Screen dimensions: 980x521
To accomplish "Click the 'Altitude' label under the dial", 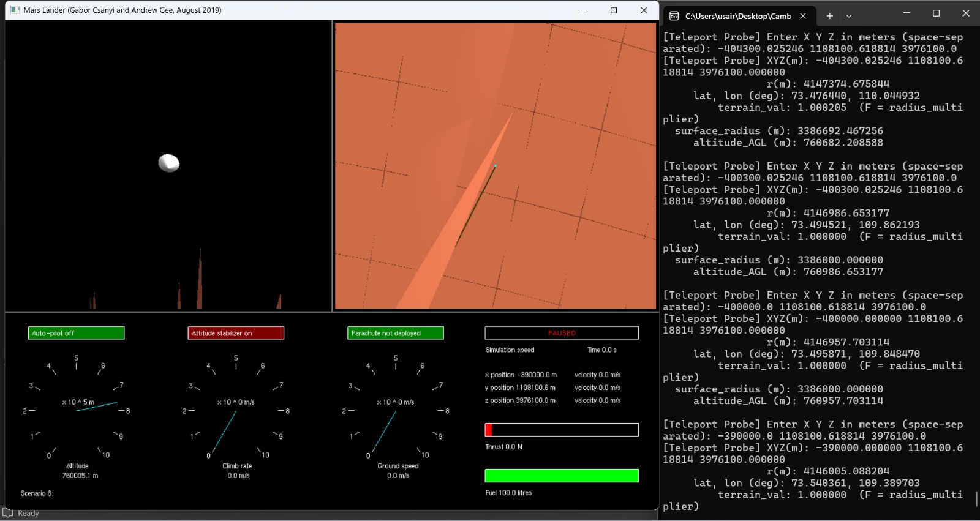I will [x=77, y=466].
